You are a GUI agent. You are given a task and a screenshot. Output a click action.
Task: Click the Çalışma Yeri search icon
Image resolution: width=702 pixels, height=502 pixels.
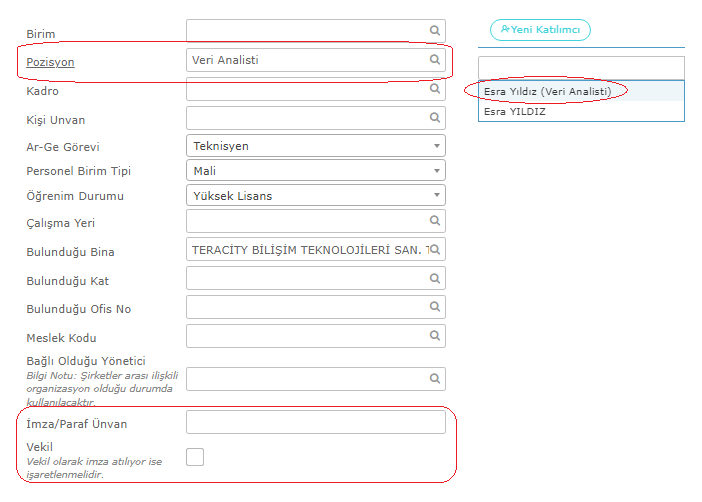435,221
